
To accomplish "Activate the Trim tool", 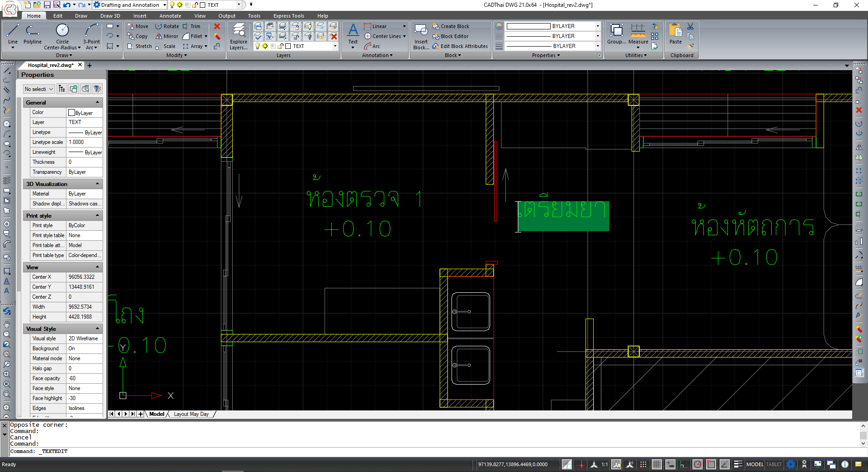I will coord(191,26).
